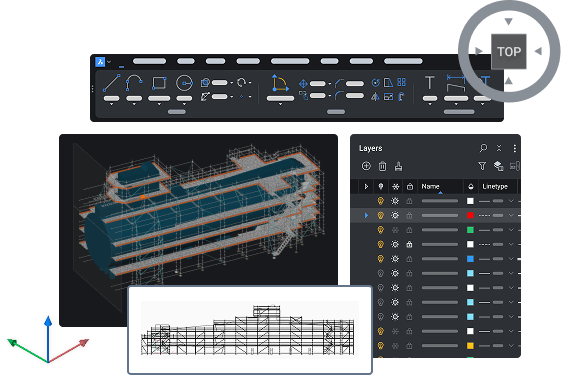This screenshot has height=375, width=561.
Task: Toggle the lock on the red layer row
Action: pos(409,215)
